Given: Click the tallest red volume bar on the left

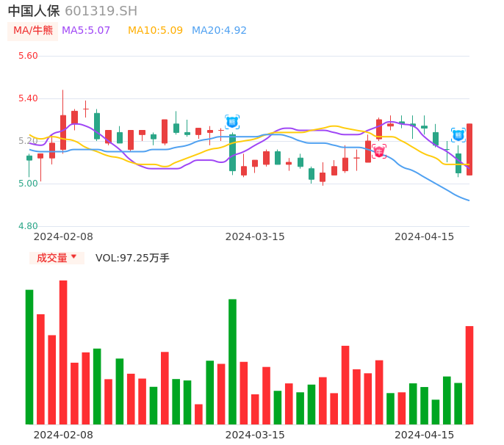Looking at the screenshot, I should click(x=63, y=352).
